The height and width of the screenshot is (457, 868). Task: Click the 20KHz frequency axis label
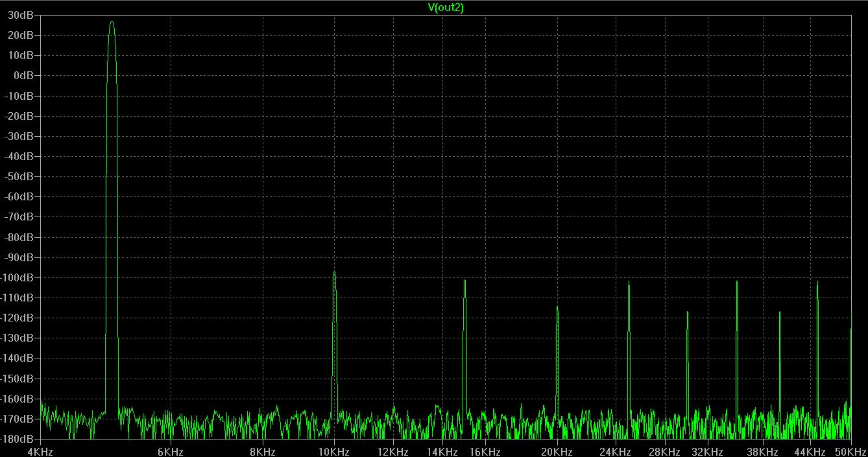pos(557,451)
